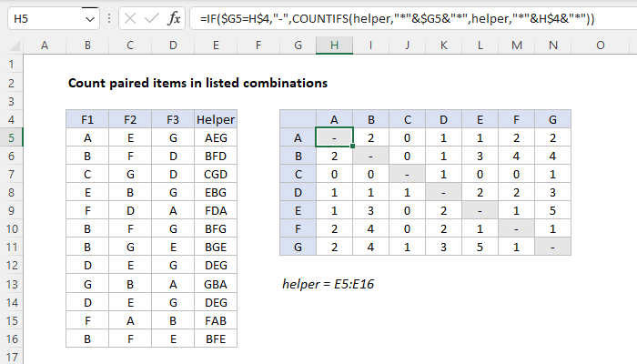
Task: Click the note 'helper = E5:E16'
Action: 328,284
